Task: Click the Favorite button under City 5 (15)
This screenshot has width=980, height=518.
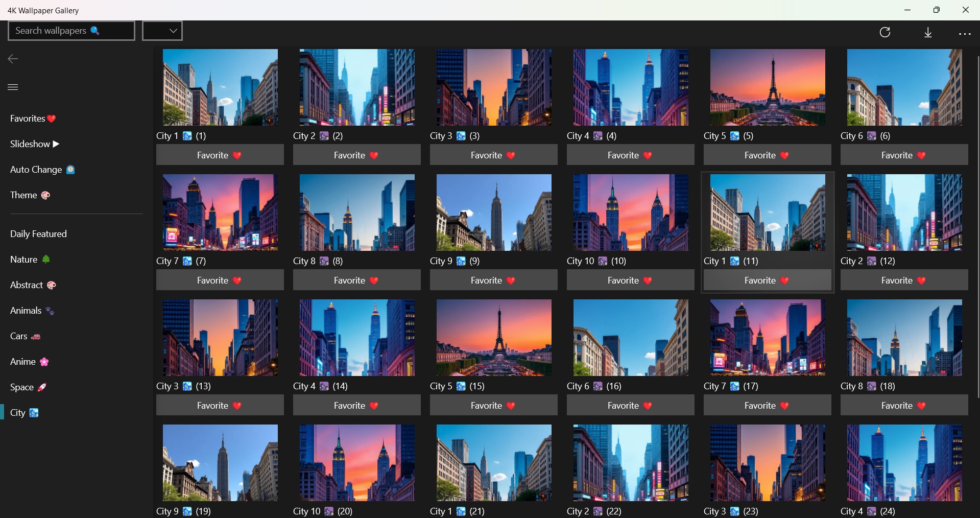Action: pos(494,406)
